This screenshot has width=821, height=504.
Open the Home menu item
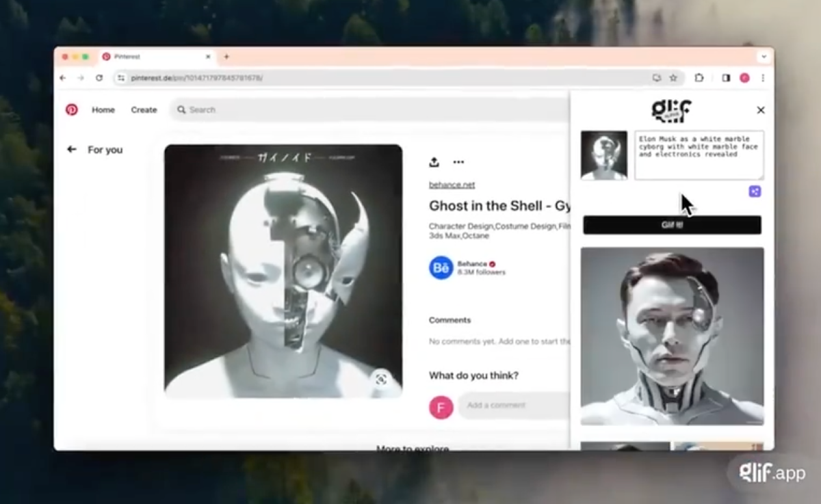pos(103,109)
